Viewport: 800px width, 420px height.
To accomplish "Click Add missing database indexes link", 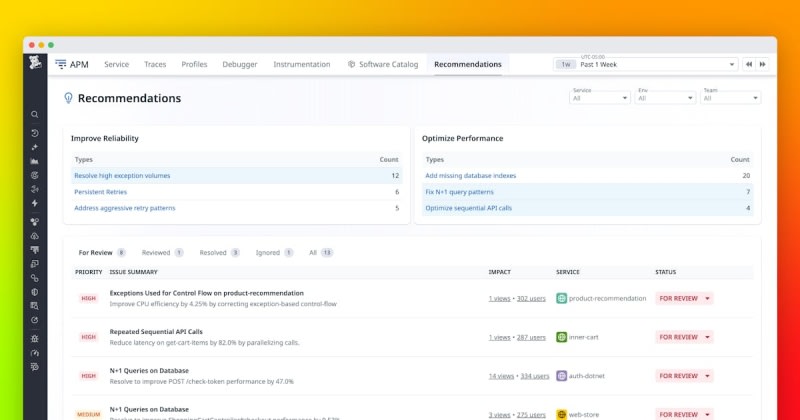I will pos(471,175).
